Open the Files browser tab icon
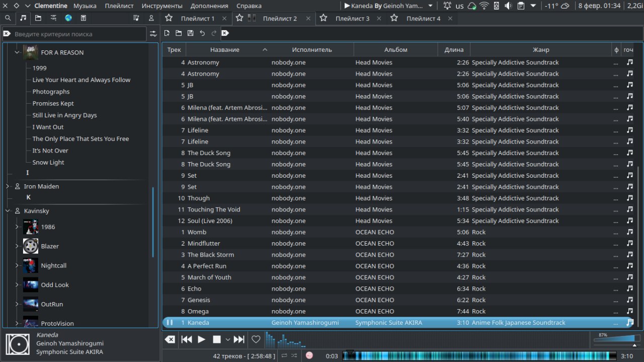 38,18
